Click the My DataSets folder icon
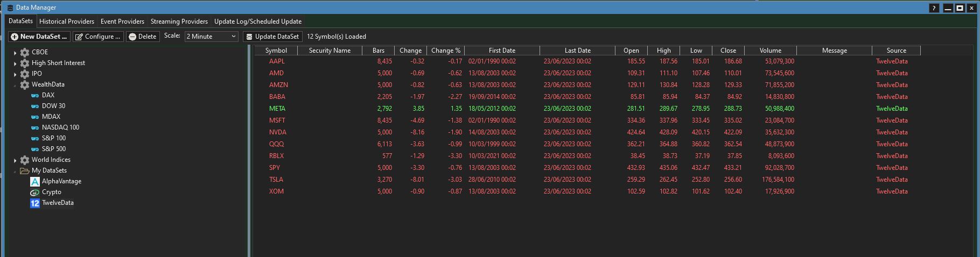 (x=25, y=170)
